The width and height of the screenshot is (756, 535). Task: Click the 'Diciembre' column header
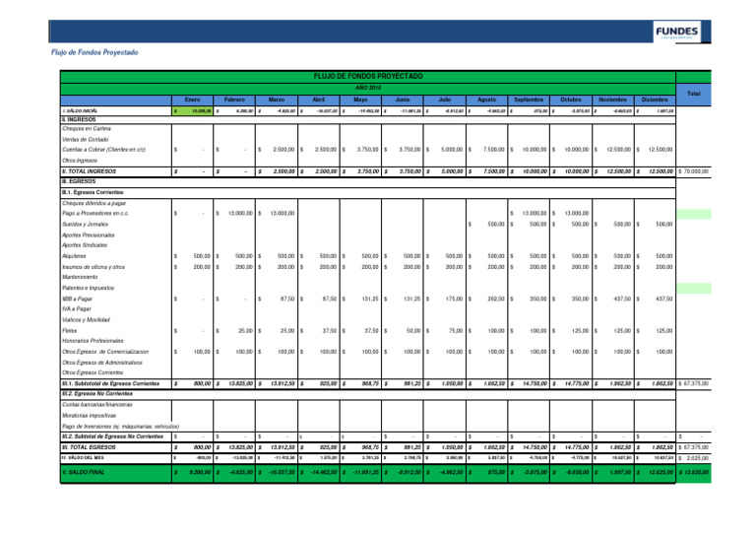(x=655, y=100)
